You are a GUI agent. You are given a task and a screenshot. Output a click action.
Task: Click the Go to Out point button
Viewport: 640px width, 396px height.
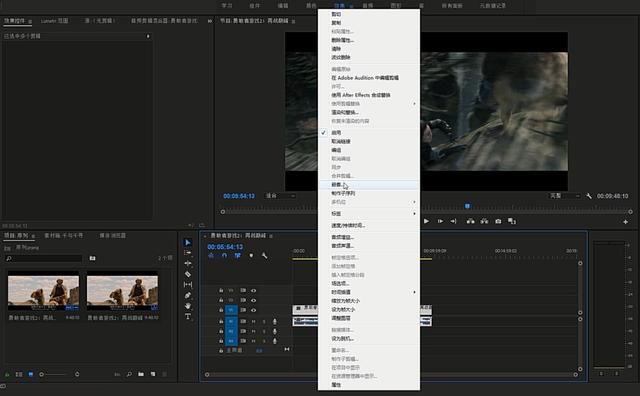[x=453, y=221]
